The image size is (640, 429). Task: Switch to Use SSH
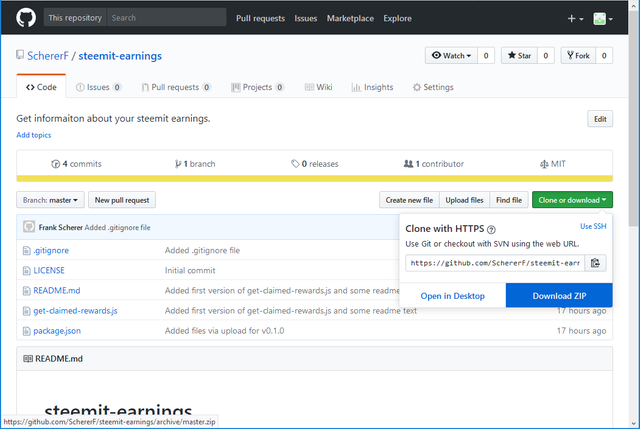pos(593,226)
